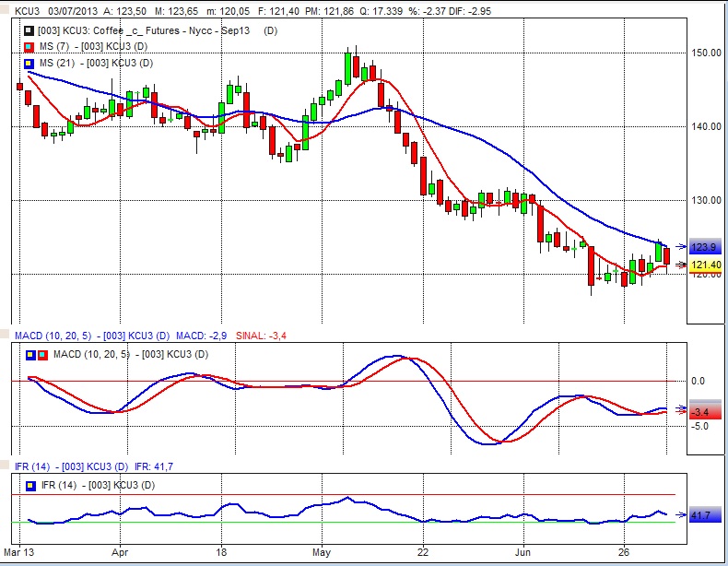Click the May label on the date axis

pyautogui.click(x=320, y=554)
